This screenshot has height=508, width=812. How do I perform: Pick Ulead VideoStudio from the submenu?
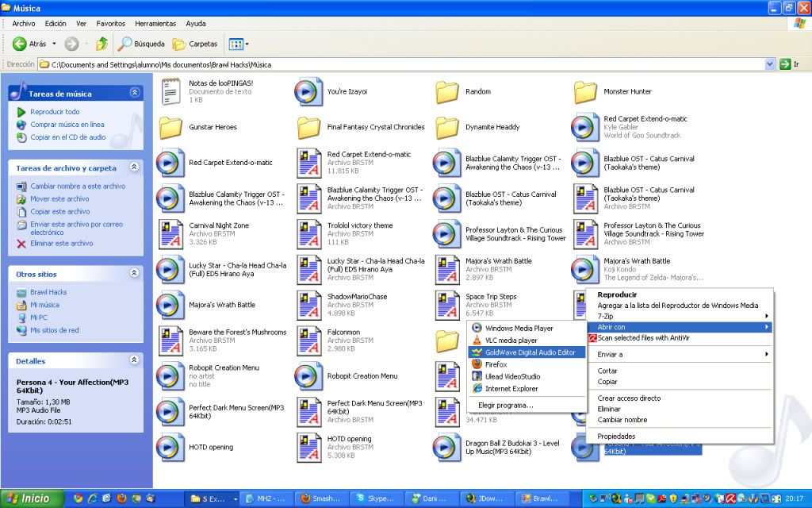512,376
